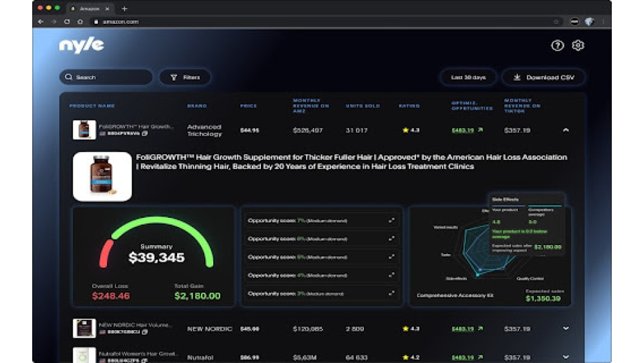This screenshot has width=644, height=363.
Task: Click the search magnifier icon
Action: (69, 77)
